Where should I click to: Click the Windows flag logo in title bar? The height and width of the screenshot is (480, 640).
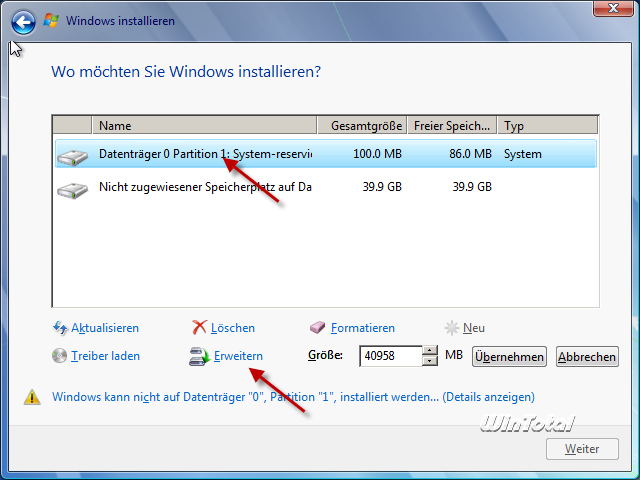tap(51, 20)
